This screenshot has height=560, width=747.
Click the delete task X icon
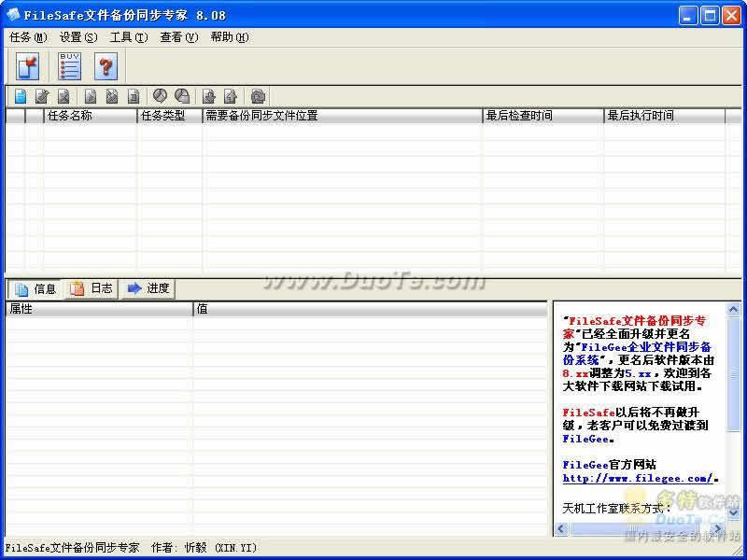tap(63, 97)
